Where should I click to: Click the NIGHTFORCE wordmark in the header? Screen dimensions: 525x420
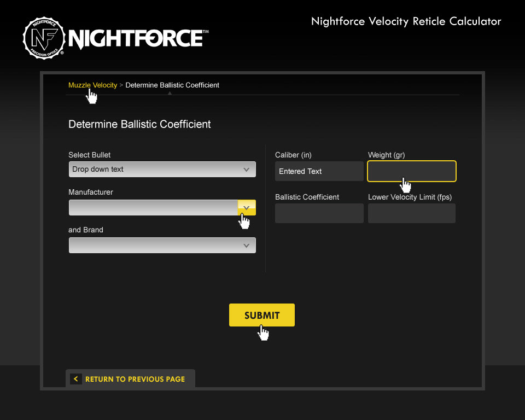pyautogui.click(x=138, y=39)
